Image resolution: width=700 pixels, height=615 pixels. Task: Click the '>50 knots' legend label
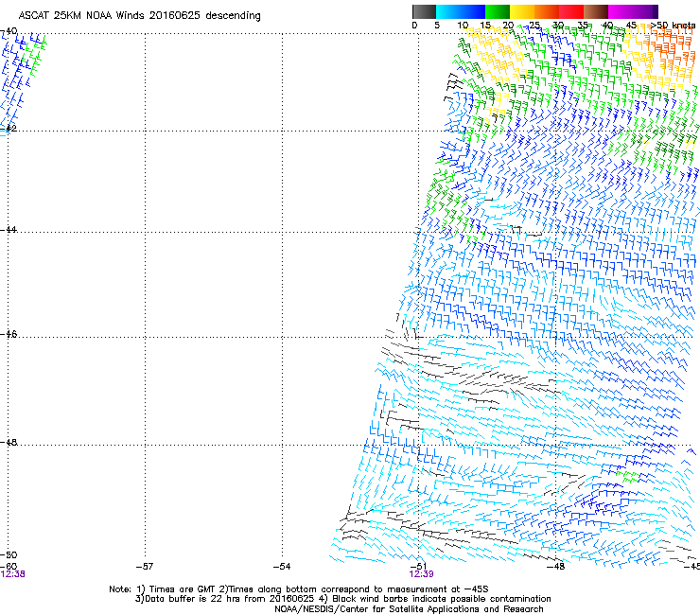(x=673, y=26)
